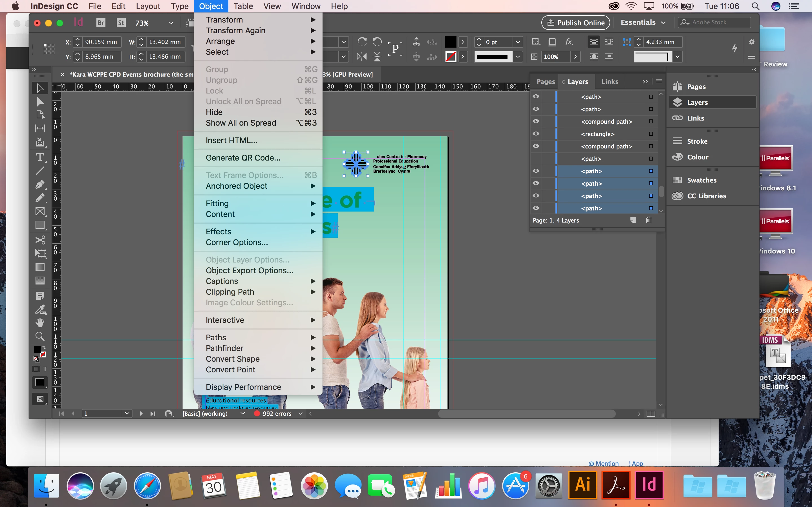This screenshot has height=507, width=812.
Task: Activate the Zoom tool magnifier
Action: pyautogui.click(x=40, y=336)
